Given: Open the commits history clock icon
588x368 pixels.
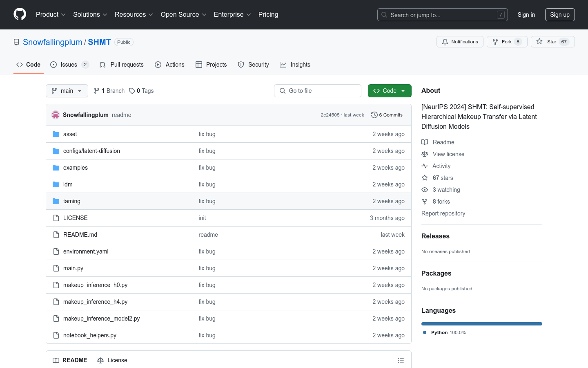Looking at the screenshot, I should 374,115.
